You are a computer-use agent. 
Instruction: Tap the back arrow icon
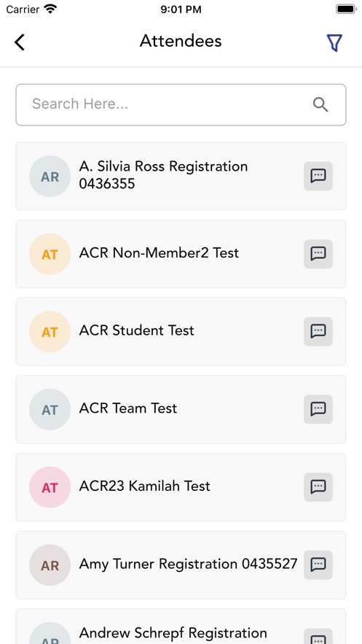click(19, 42)
